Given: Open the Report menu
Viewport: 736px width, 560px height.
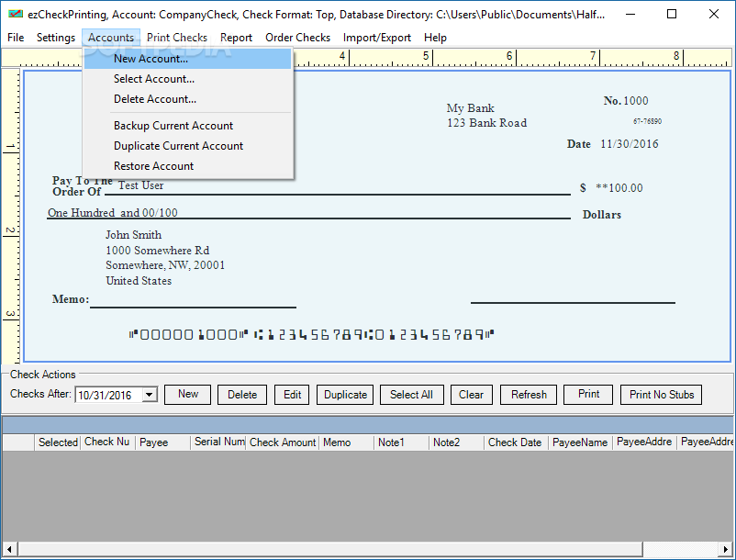Looking at the screenshot, I should [x=236, y=38].
